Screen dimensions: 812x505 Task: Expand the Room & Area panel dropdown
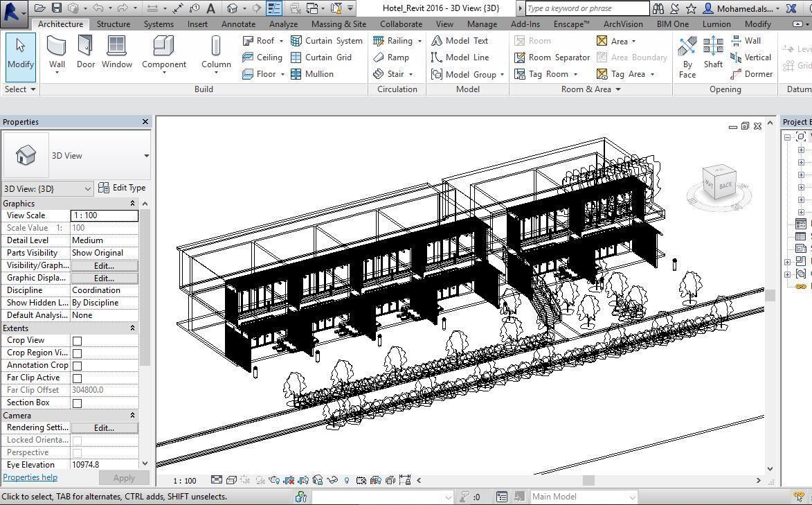(617, 89)
